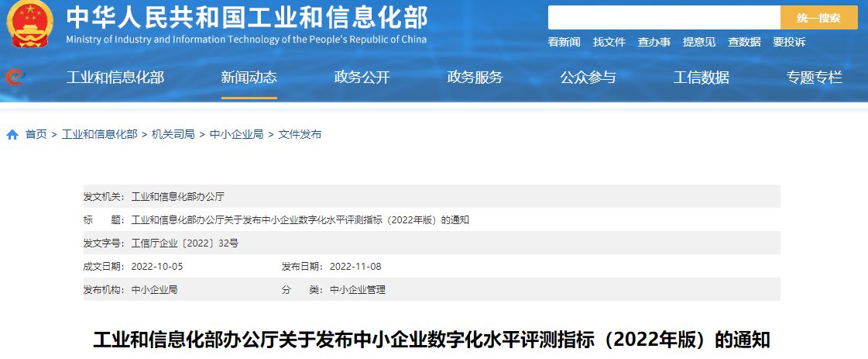868x359 pixels.
Task: Open the 查数据 quick link
Action: pos(744,42)
